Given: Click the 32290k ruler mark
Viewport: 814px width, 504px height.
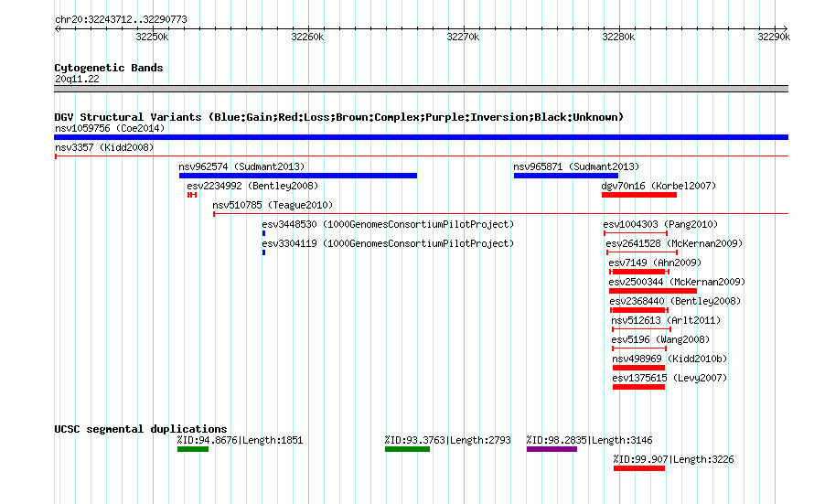Looking at the screenshot, I should coord(774,37).
